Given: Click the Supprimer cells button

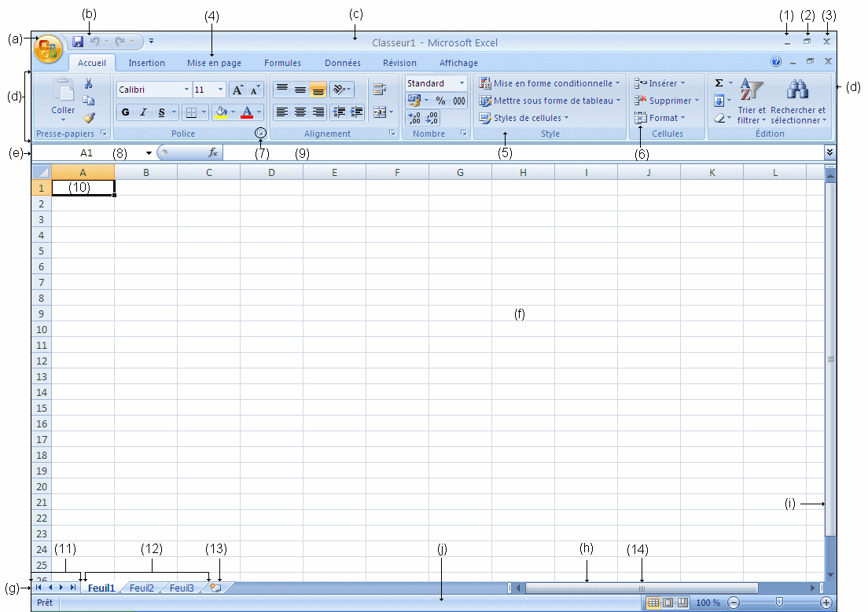Looking at the screenshot, I should click(x=667, y=100).
